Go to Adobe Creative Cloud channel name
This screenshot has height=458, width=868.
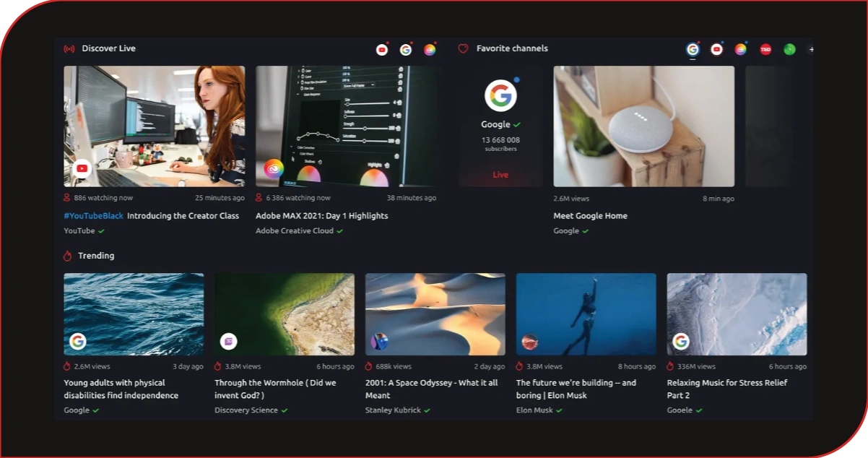pyautogui.click(x=295, y=231)
